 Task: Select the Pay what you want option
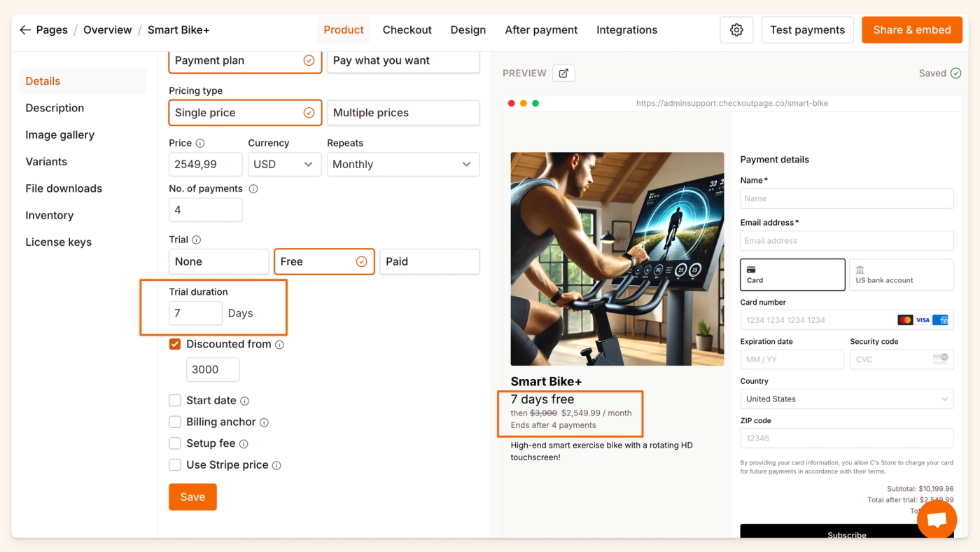(403, 60)
